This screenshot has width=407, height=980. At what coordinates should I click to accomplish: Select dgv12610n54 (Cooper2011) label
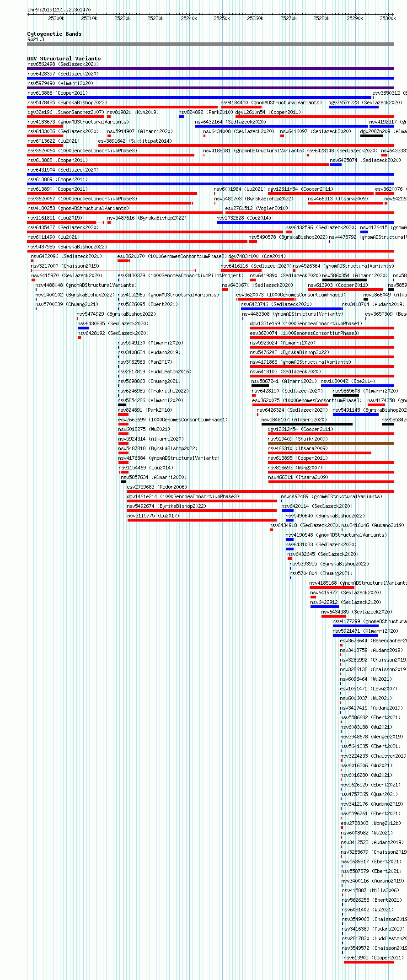(268, 112)
